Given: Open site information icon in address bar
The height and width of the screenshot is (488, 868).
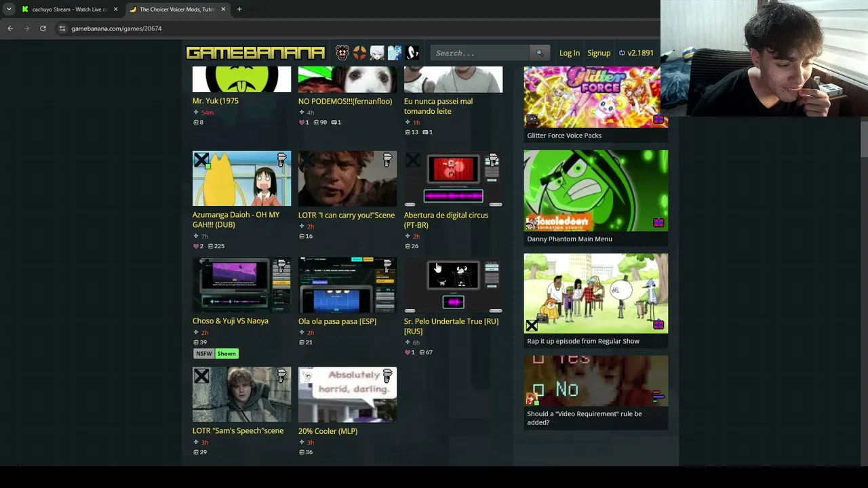Looking at the screenshot, I should pyautogui.click(x=62, y=28).
